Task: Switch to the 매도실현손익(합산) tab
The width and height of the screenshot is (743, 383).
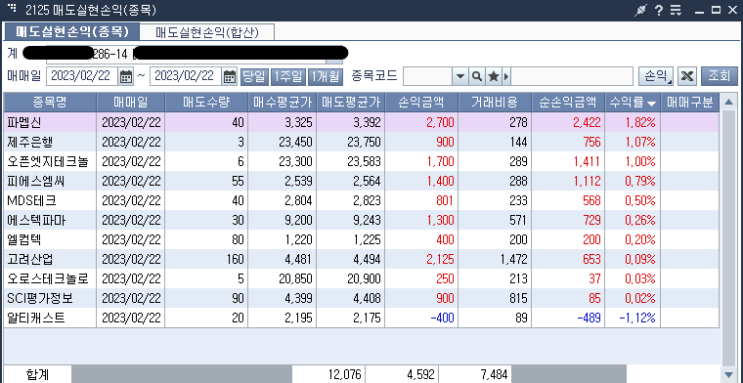Action: coord(208,32)
